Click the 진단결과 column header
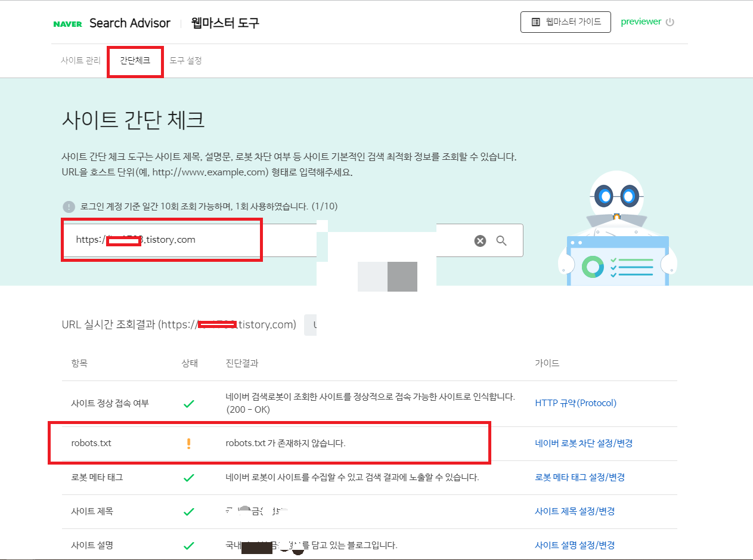 pos(242,363)
